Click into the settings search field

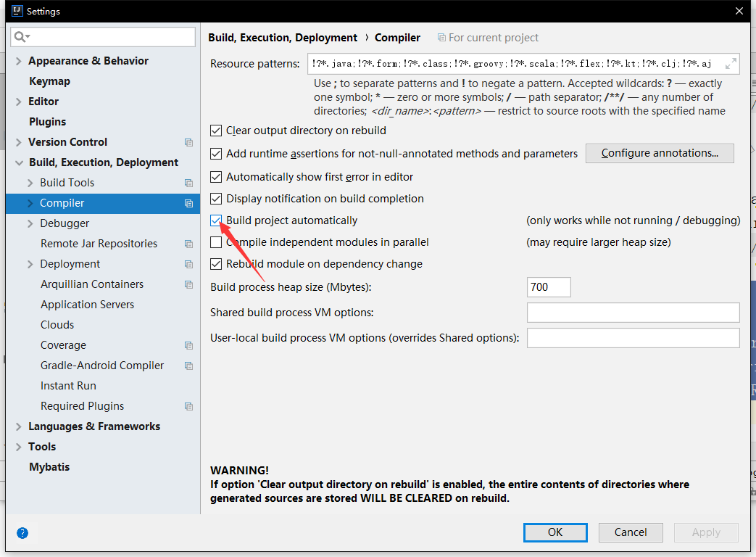(103, 37)
